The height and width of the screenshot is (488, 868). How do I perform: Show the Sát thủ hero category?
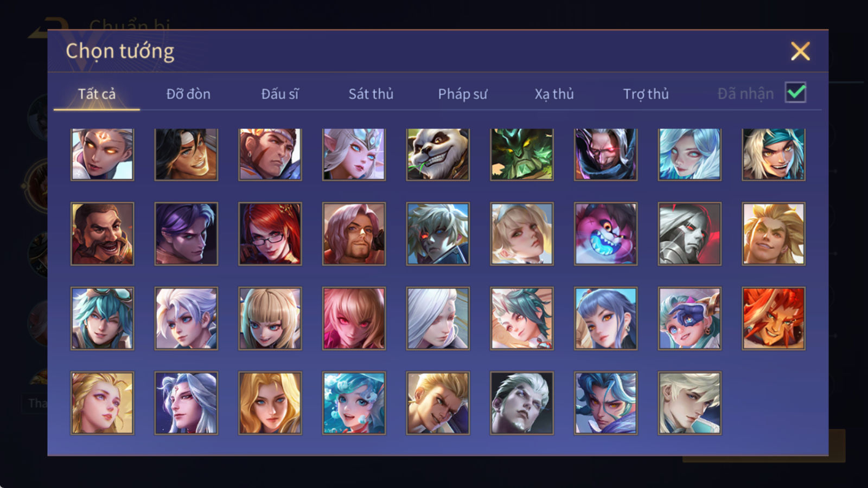click(x=371, y=94)
